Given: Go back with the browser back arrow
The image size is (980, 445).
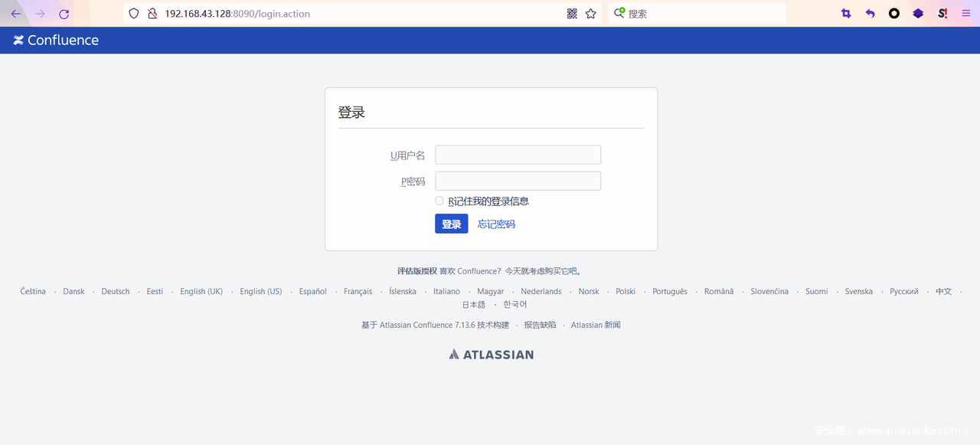Looking at the screenshot, I should tap(15, 14).
